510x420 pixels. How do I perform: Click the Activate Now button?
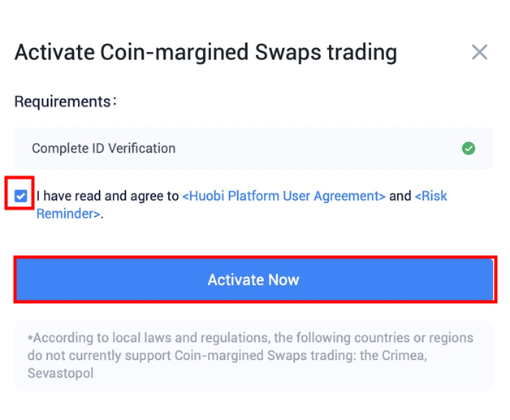pyautogui.click(x=255, y=279)
